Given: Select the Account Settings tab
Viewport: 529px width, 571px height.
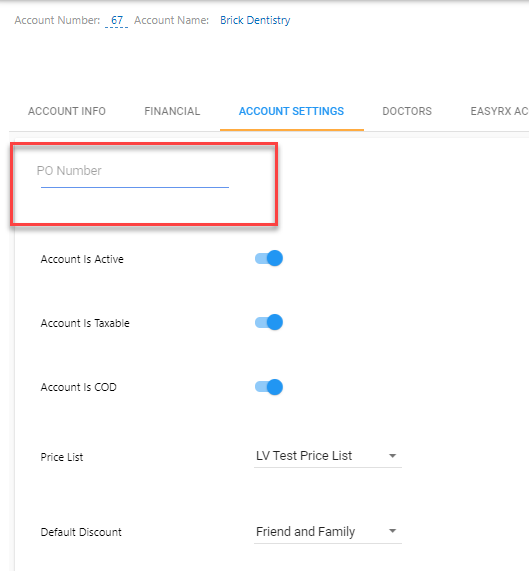Looking at the screenshot, I should pos(291,111).
